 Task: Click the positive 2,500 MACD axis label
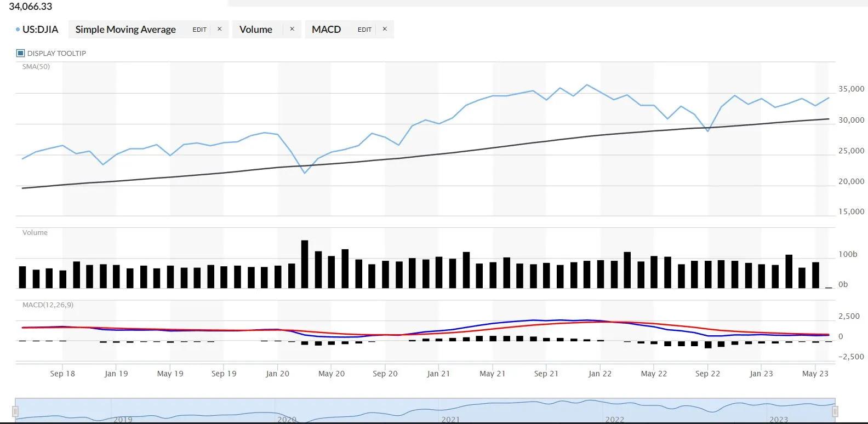(849, 316)
